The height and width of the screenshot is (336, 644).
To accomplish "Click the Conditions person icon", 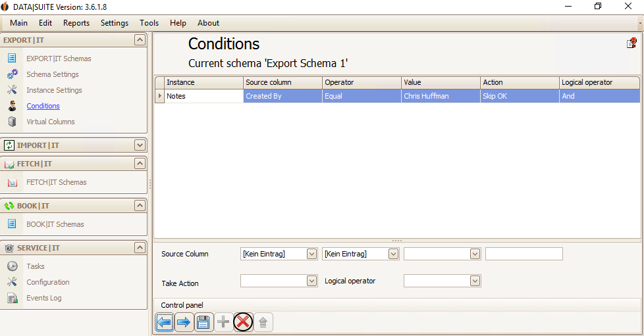I will point(13,106).
